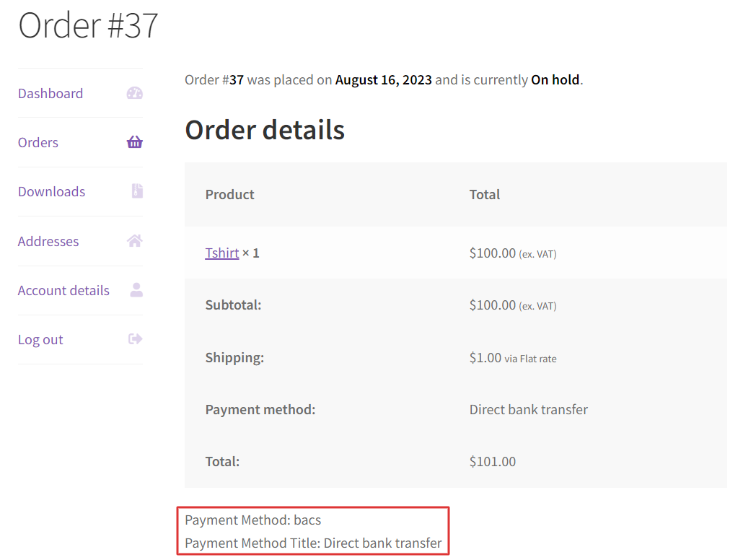
Task: Go to the Addresses page
Action: 48,241
